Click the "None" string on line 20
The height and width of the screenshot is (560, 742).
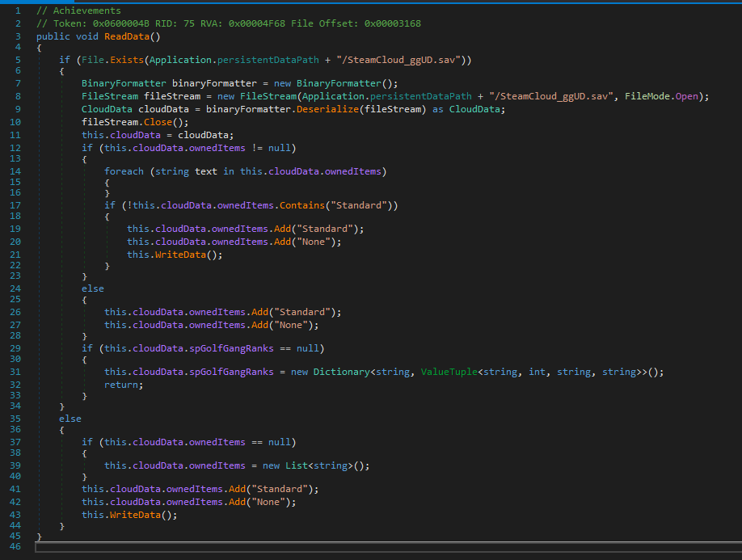[314, 242]
